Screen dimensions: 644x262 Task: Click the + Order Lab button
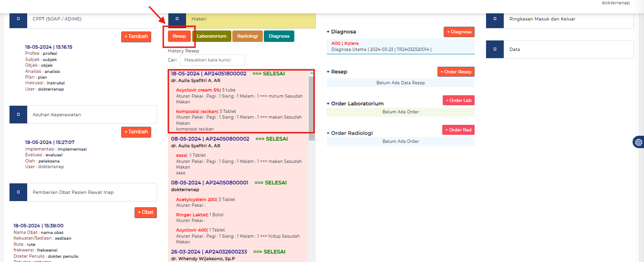(x=458, y=101)
